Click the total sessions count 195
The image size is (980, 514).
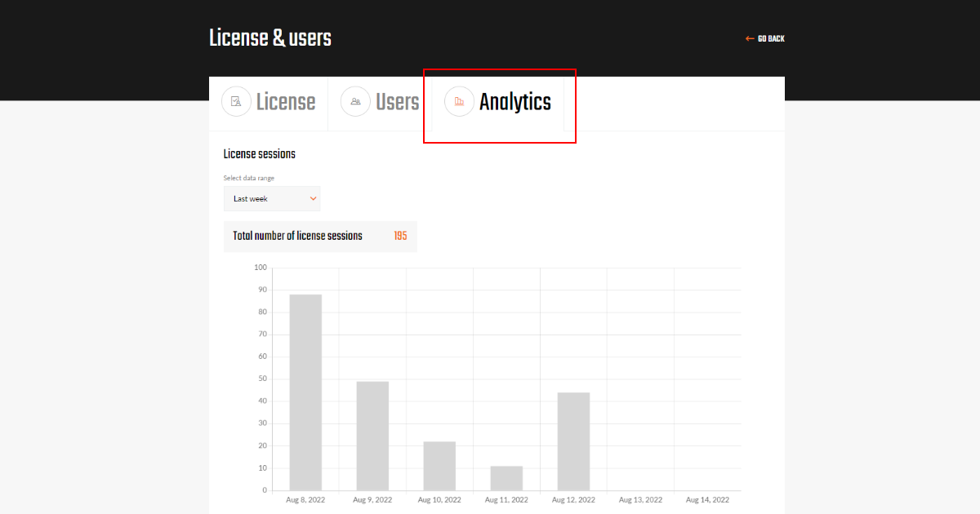pyautogui.click(x=400, y=236)
